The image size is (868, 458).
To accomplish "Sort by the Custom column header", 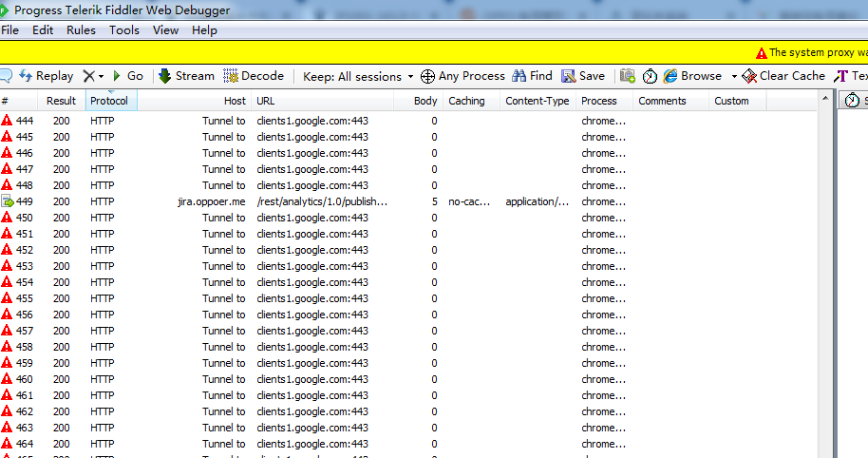I will coord(737,101).
